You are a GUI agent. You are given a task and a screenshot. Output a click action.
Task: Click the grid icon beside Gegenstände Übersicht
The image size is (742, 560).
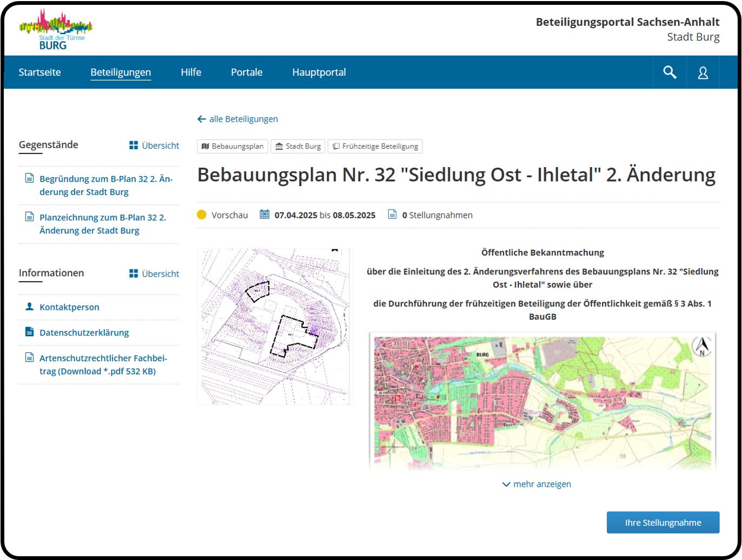[x=134, y=145]
